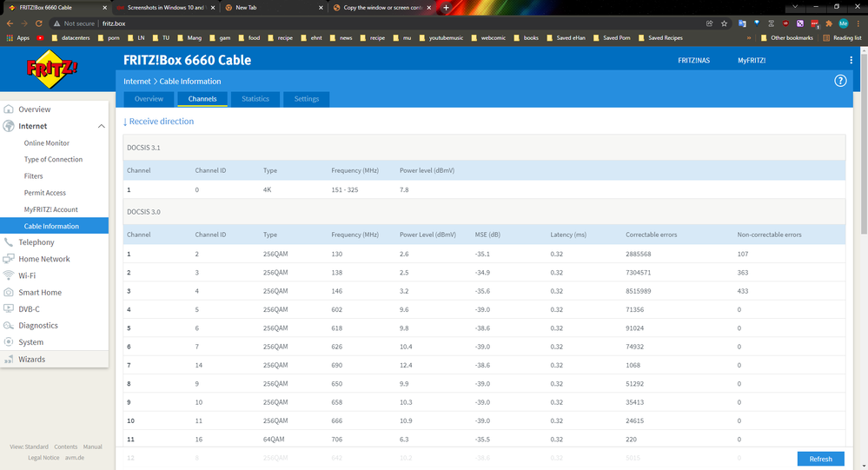The image size is (868, 470).
Task: Switch to the Overview tab
Action: point(149,99)
